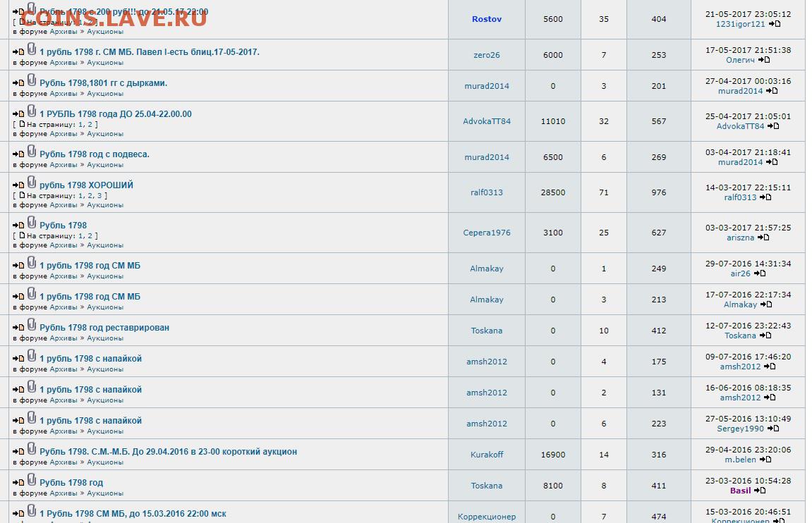Open topic 'Рубль 1798. С.М.-М.Б. До 29.04.2016'

tap(169, 452)
